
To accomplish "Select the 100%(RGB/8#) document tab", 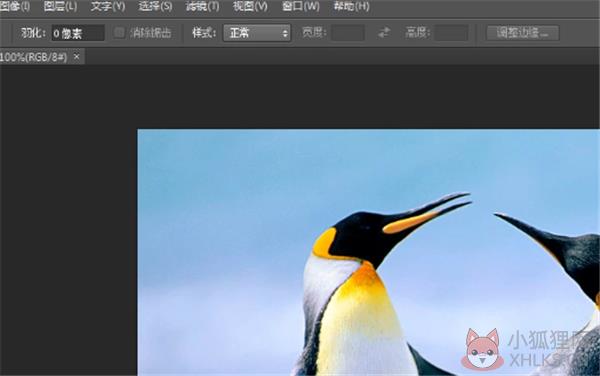I will pos(34,57).
